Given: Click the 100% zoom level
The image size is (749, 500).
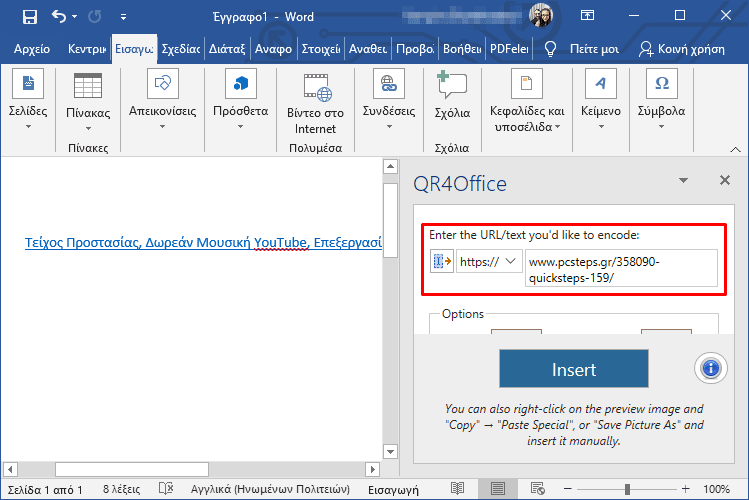Looking at the screenshot, I should 716,489.
